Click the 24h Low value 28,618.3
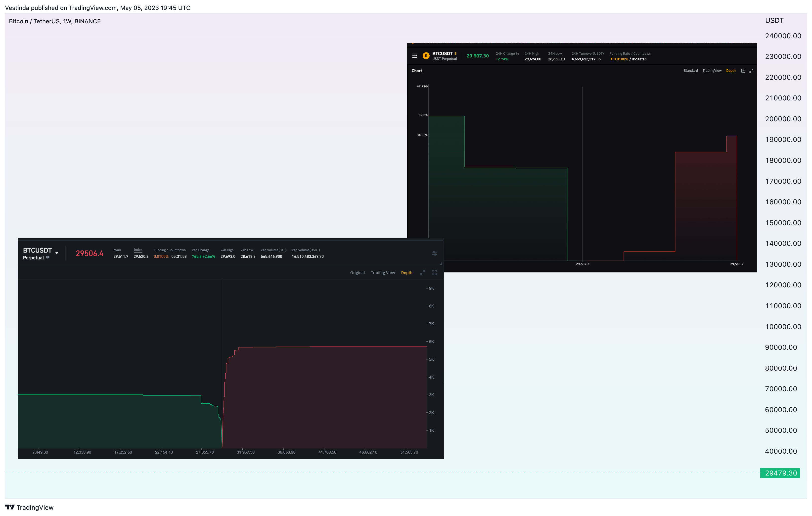Viewport: 812px width, 516px height. pos(248,257)
